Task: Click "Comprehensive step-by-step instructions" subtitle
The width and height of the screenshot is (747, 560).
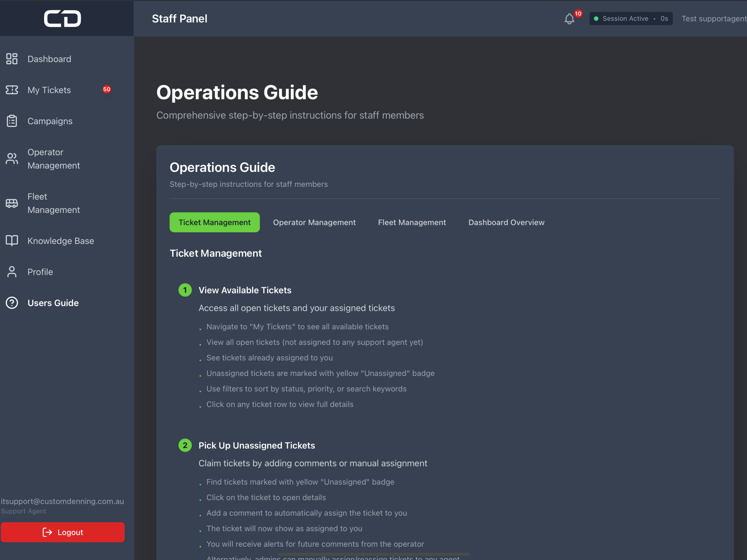Action: coord(290,115)
